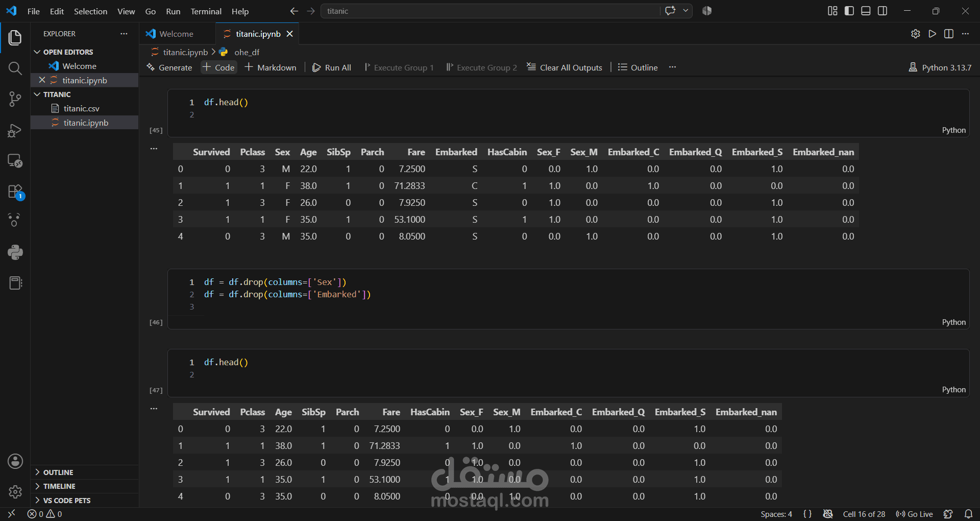980x521 pixels.
Task: Open the Python extension view
Action: tap(15, 252)
